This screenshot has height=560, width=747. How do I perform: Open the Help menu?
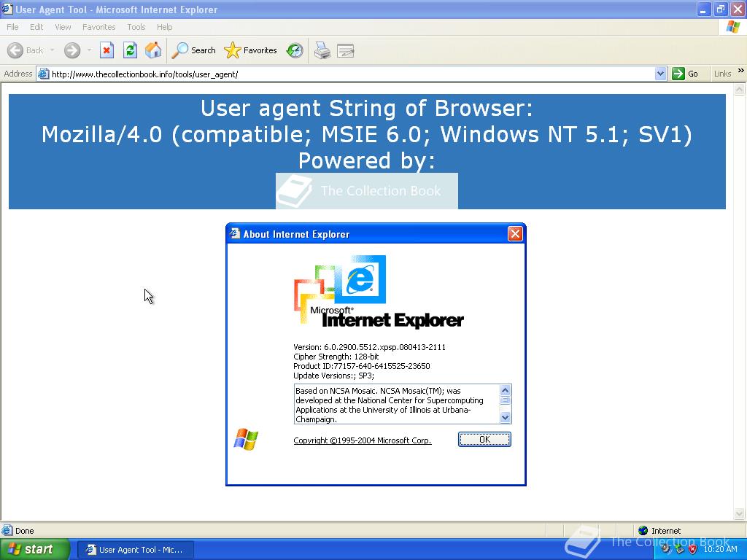pos(165,27)
